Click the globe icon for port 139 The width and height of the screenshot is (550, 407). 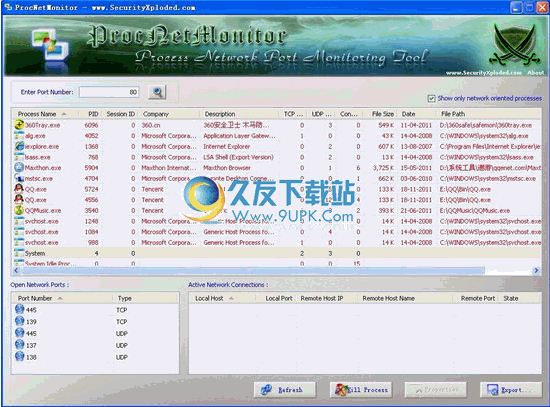pos(20,321)
